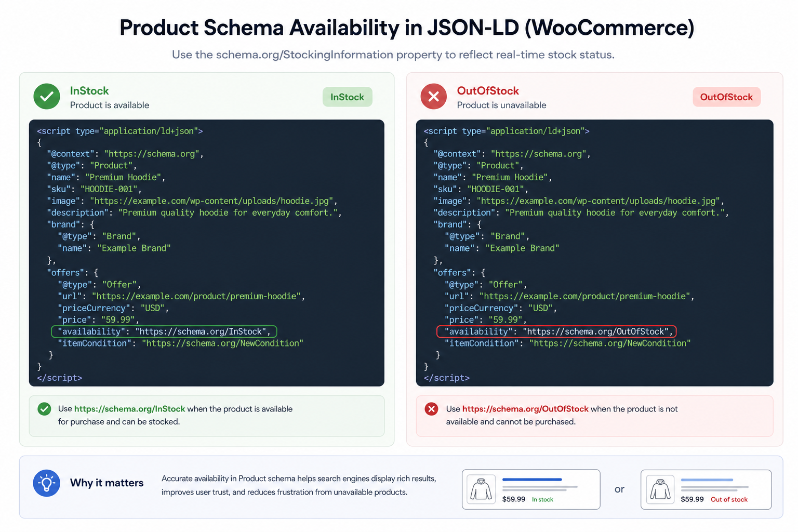Screen dimensions: 798x532
Task: Click priceCurrency USD line in the InStock code
Action: [x=113, y=308]
